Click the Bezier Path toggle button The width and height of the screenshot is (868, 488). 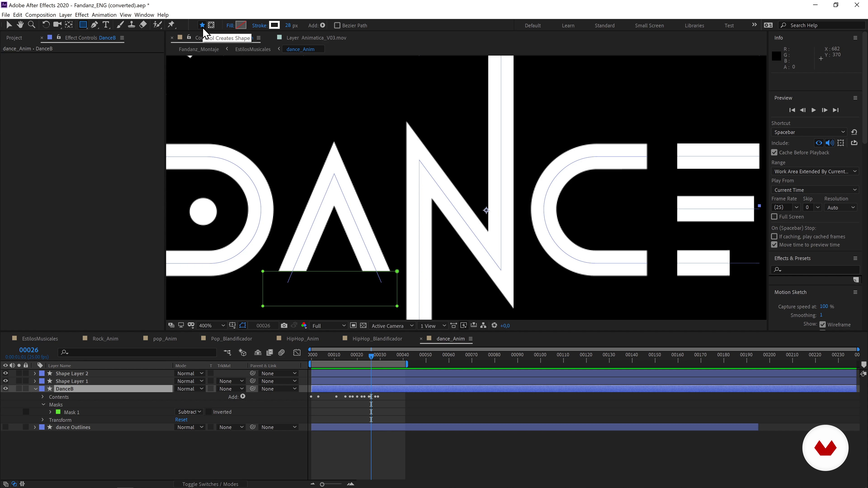pos(336,25)
